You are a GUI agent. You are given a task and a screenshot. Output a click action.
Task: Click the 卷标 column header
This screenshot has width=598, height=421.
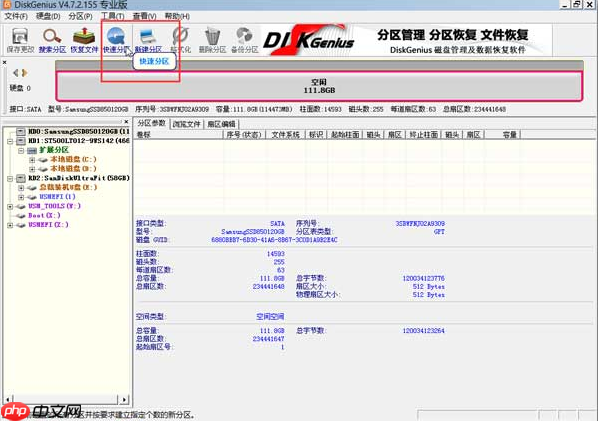(x=178, y=135)
